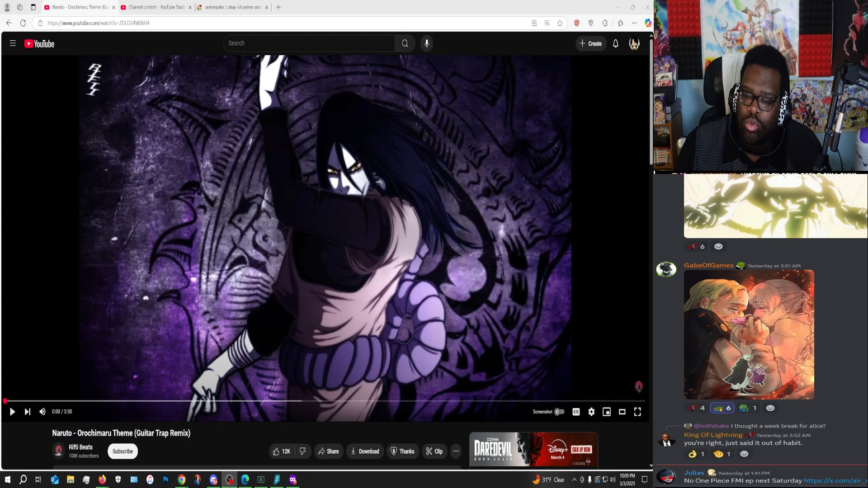Open video player settings gear
Viewport: 868px width, 488px height.
(x=591, y=412)
